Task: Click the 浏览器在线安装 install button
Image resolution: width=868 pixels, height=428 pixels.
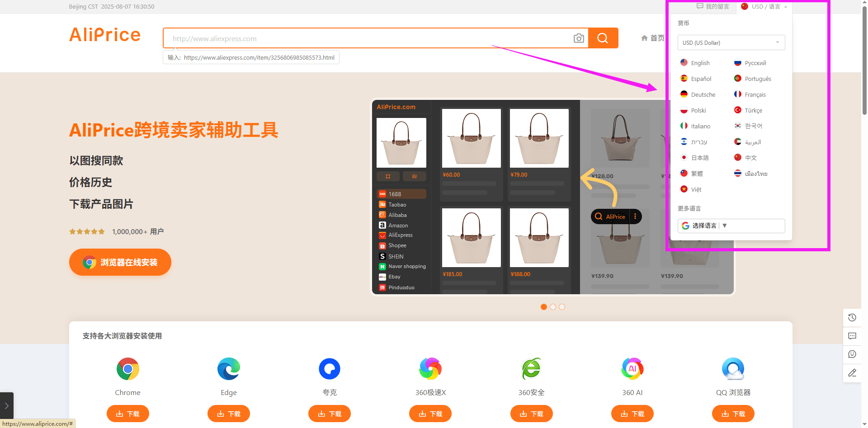Action: [x=120, y=262]
